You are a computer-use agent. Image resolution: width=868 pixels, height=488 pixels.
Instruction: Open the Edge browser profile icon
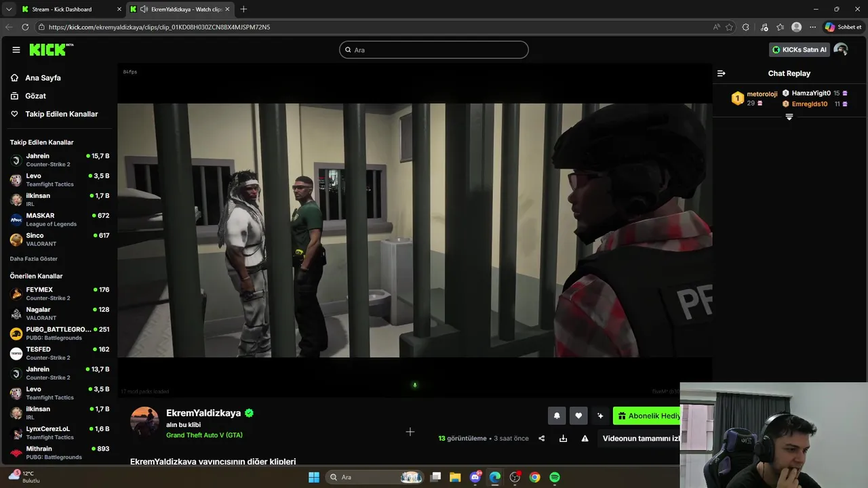pyautogui.click(x=797, y=27)
